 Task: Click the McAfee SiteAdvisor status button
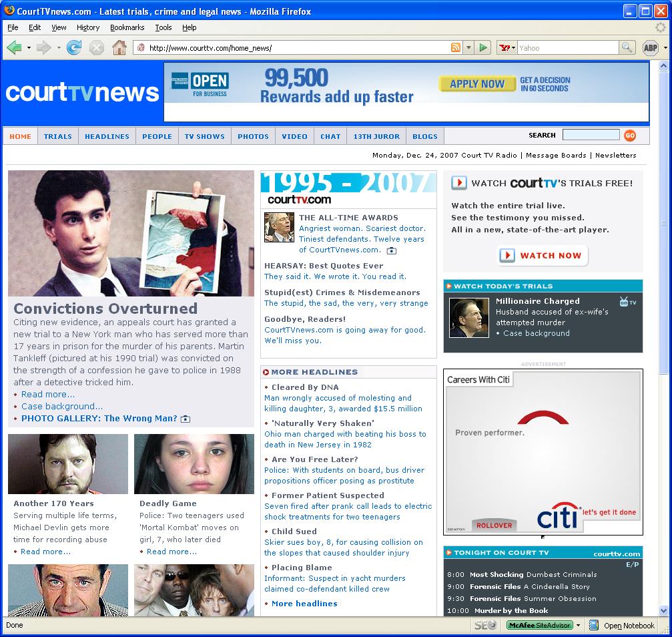(540, 626)
